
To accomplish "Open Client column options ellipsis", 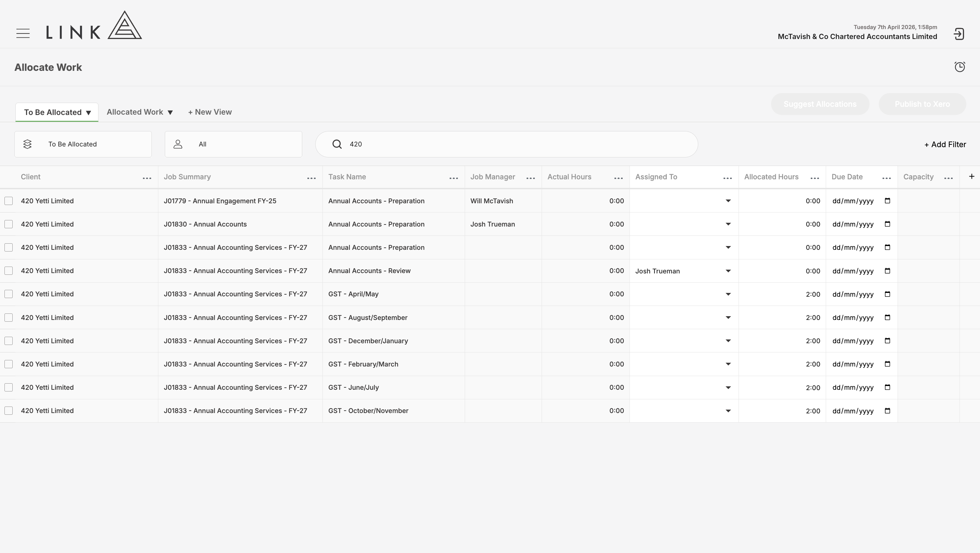I will (147, 178).
